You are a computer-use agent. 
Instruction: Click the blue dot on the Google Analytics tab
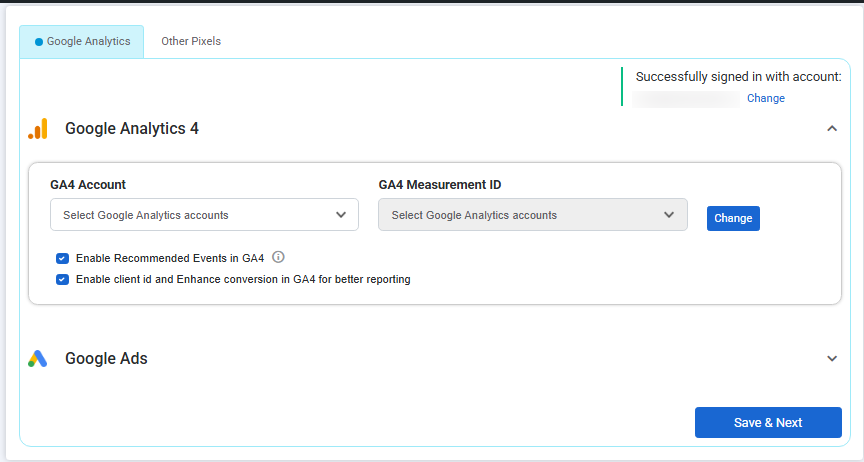[39, 42]
